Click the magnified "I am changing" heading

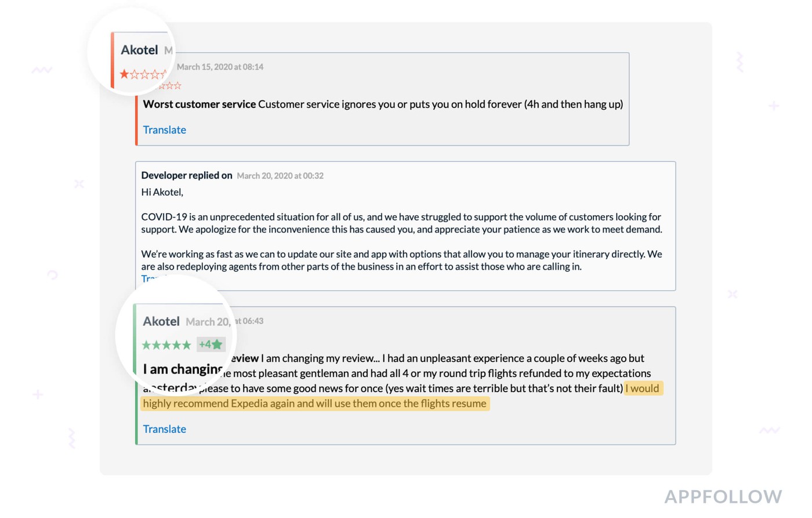pos(182,370)
